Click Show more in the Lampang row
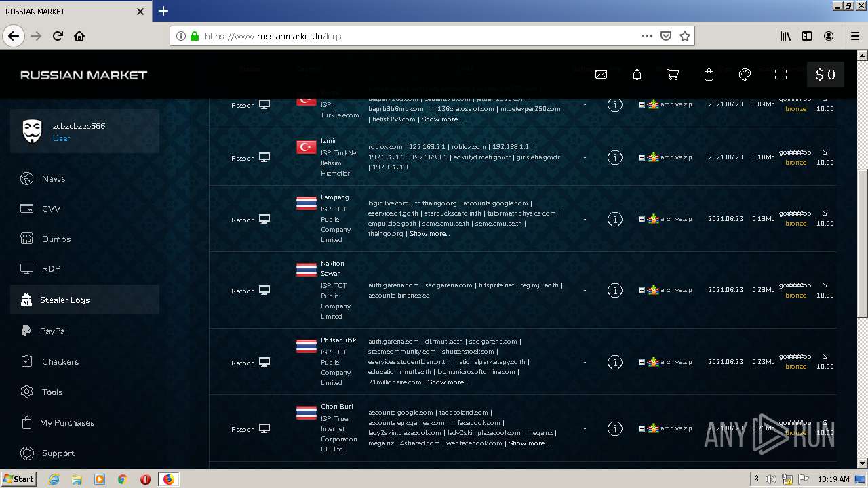Screen dimensions: 868x488 (429, 234)
